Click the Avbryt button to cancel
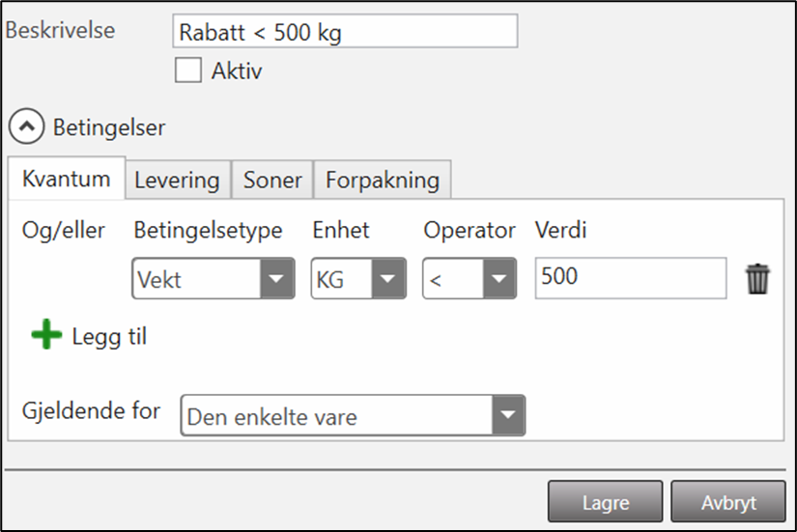Screen dimensions: 797x532 [x=728, y=502]
